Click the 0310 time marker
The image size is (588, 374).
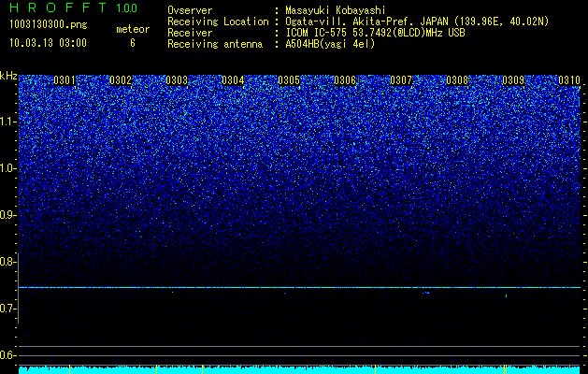[569, 79]
